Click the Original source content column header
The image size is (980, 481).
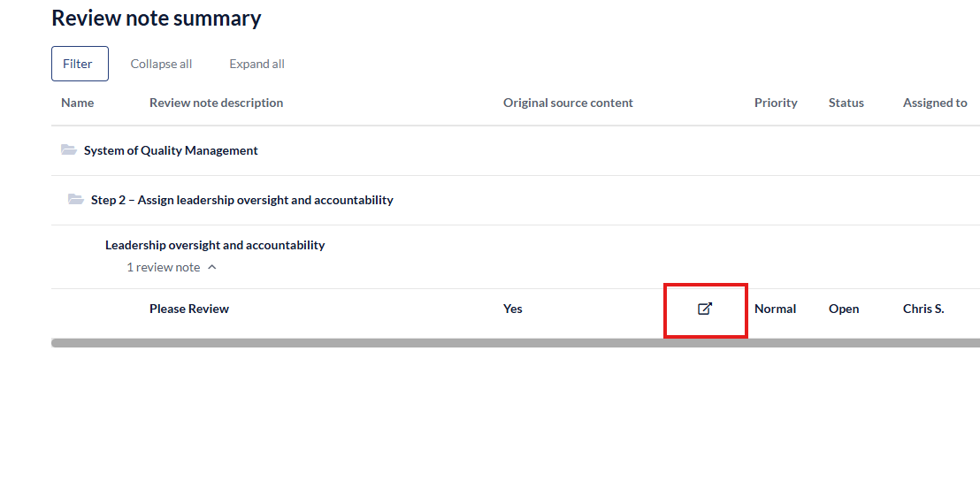[568, 103]
